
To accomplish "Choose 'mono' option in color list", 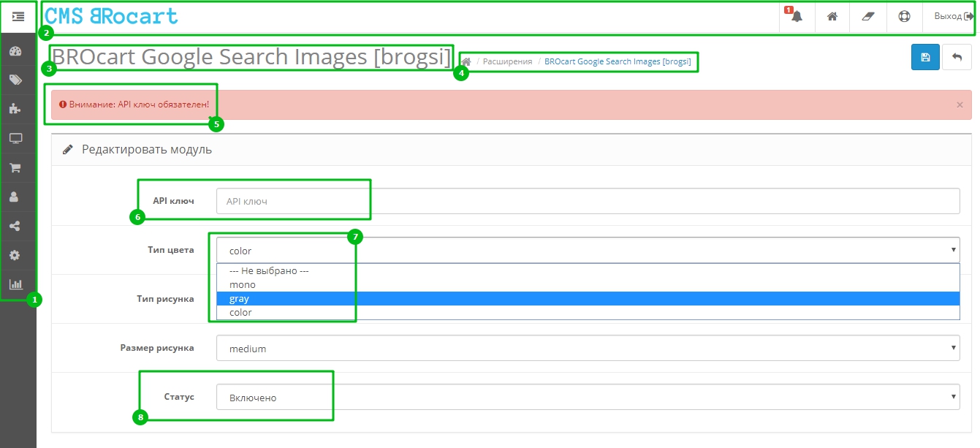I will click(588, 284).
